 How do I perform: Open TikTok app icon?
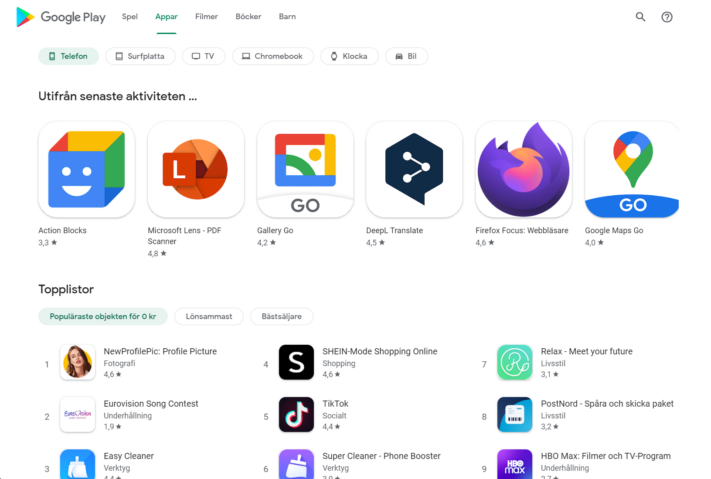pos(296,414)
